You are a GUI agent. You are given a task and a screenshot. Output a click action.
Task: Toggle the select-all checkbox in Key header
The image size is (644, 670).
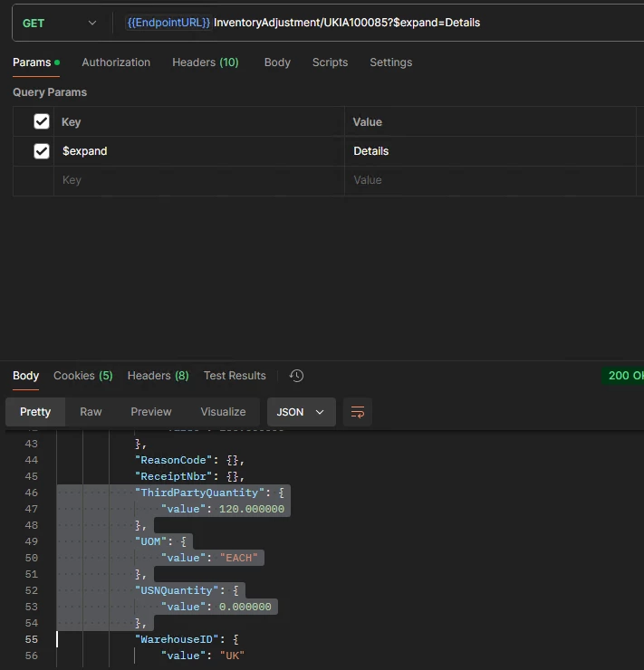coord(42,121)
